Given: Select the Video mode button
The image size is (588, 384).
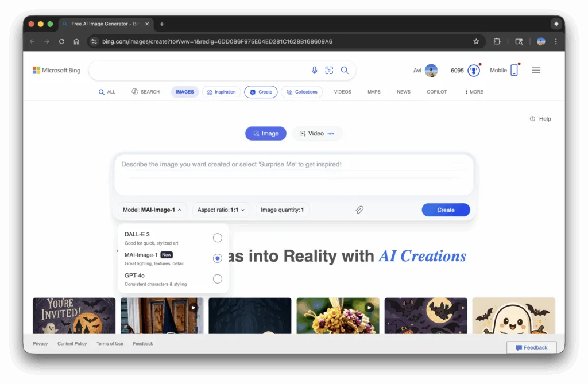Looking at the screenshot, I should point(317,134).
